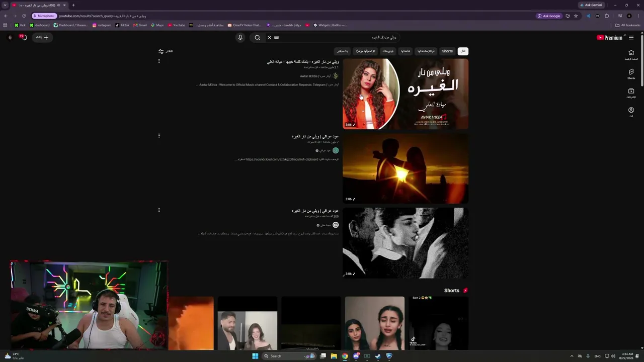The image size is (644, 362).
Task: Click the Ask Gemini button
Action: [x=591, y=5]
